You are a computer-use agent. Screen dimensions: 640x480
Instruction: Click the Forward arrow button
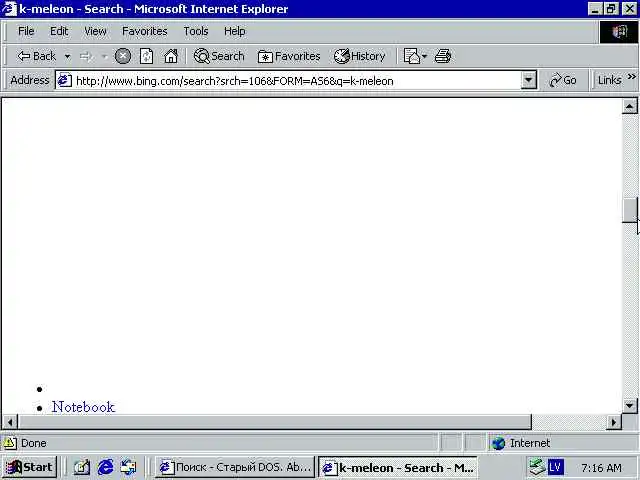(x=86, y=56)
